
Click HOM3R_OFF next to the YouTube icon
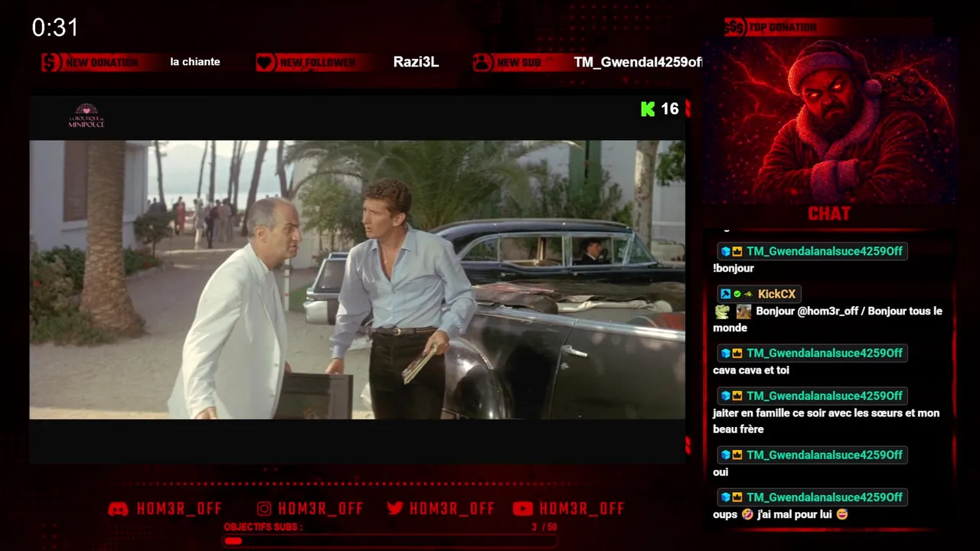[582, 509]
